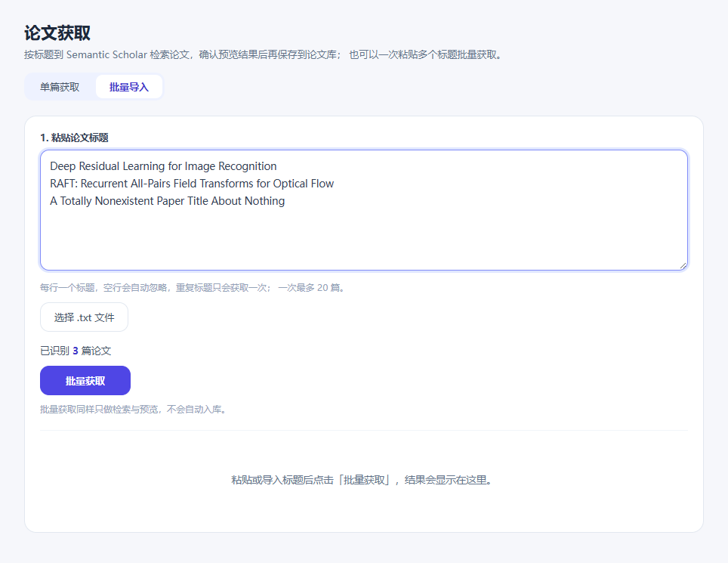Click the 'A Totally Nonexistent Paper Title' line

click(167, 201)
